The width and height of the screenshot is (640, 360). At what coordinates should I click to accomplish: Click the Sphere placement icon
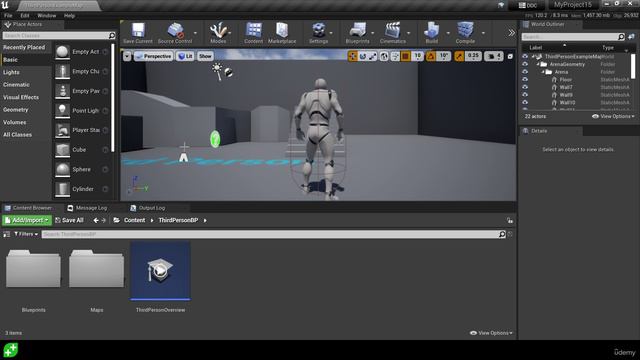click(x=62, y=169)
